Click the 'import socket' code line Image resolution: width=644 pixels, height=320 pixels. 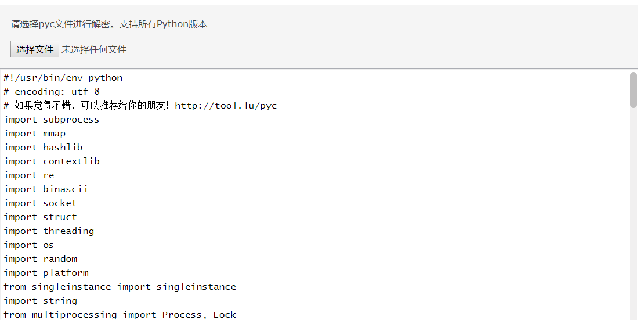[x=40, y=203]
